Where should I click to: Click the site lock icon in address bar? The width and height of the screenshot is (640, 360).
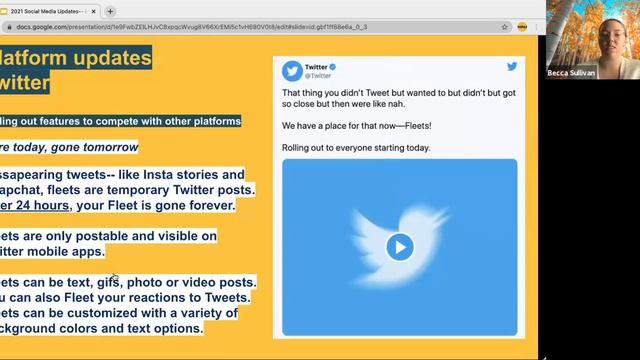point(9,27)
